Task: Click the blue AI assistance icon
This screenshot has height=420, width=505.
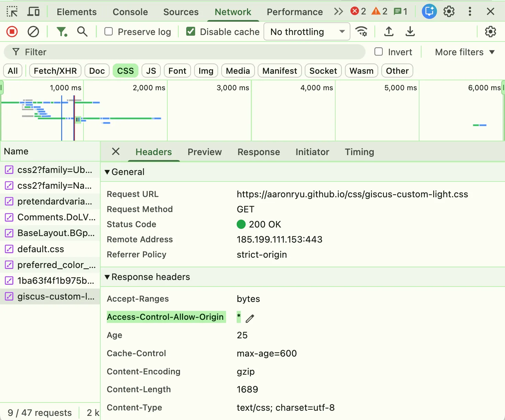Action: point(429,12)
